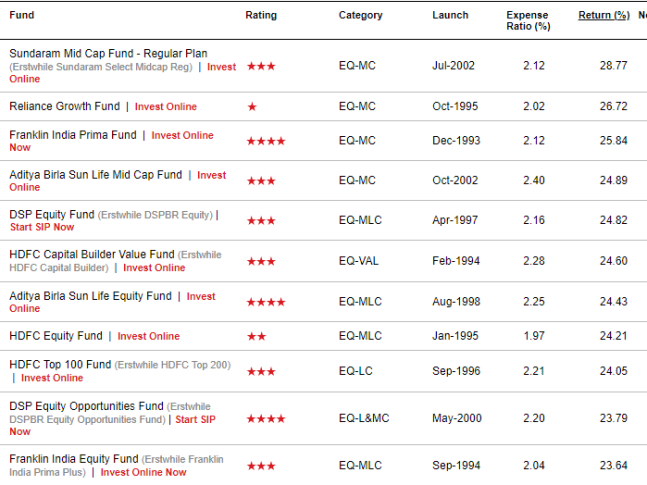Click Start SIP Now for DSP Equity Fund
This screenshot has width=647, height=485.
(x=42, y=227)
